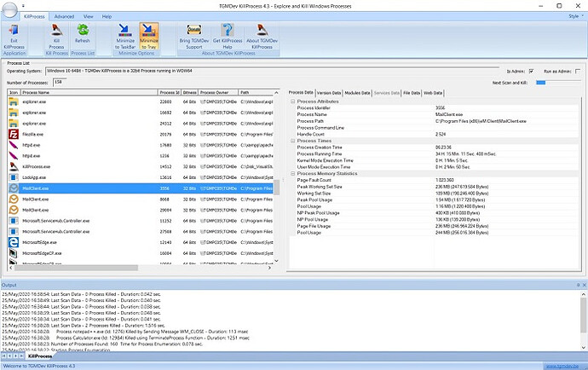This screenshot has height=370, width=588.
Task: Click the Process Path value in details
Action: (481, 121)
